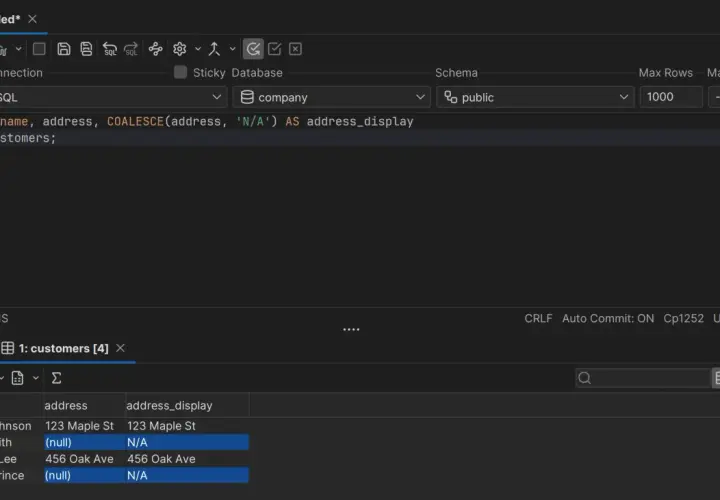Click the result search field
This screenshot has height=500, width=720.
643,378
